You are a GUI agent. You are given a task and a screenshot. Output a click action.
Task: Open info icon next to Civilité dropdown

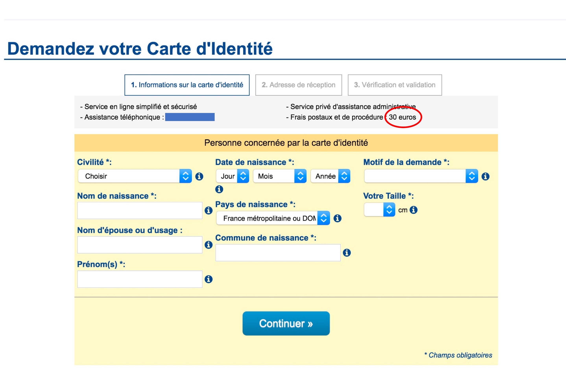pyautogui.click(x=199, y=176)
